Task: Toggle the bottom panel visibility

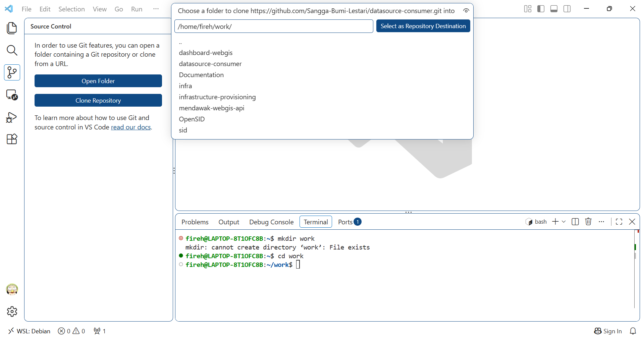Action: coord(554,9)
